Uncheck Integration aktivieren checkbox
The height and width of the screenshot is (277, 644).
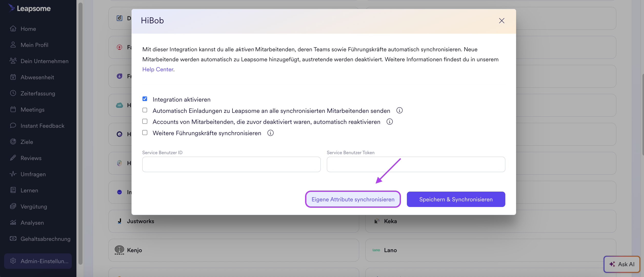click(145, 99)
